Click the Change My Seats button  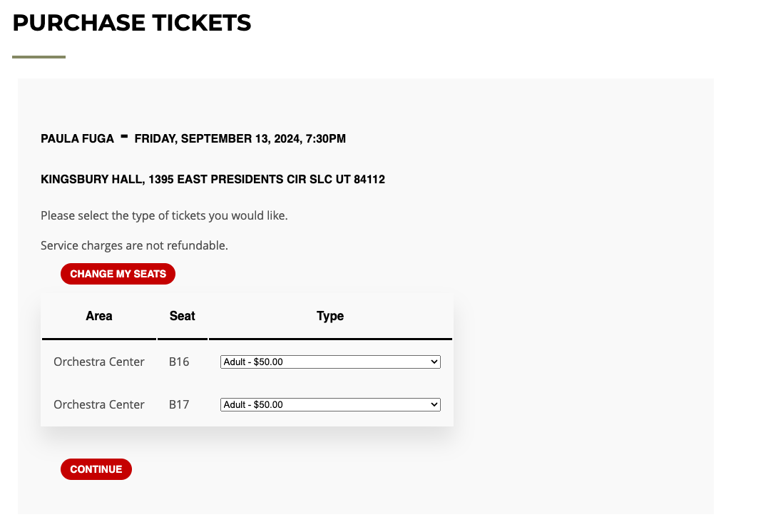click(x=118, y=274)
